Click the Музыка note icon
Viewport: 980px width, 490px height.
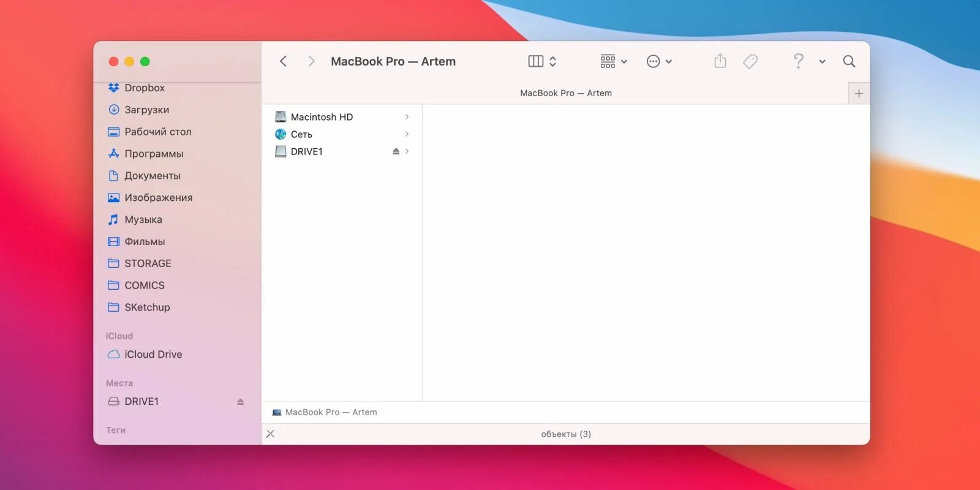[113, 220]
